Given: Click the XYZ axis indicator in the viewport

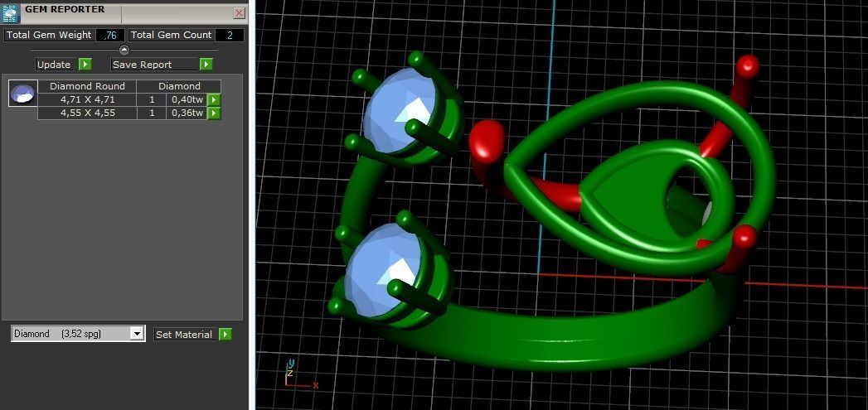Looking at the screenshot, I should click(301, 374).
